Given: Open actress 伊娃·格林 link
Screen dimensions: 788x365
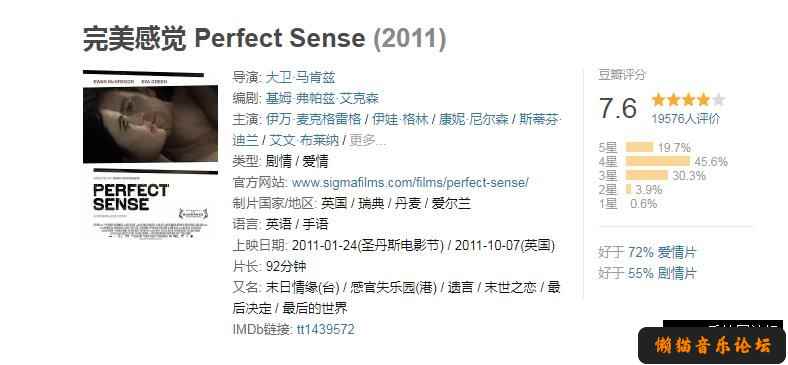Looking at the screenshot, I should (x=401, y=119).
